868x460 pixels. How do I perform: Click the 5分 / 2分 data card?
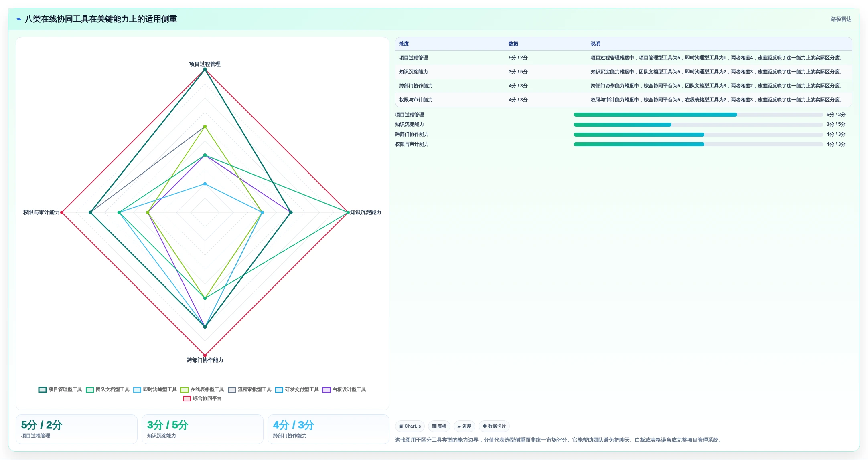77,429
